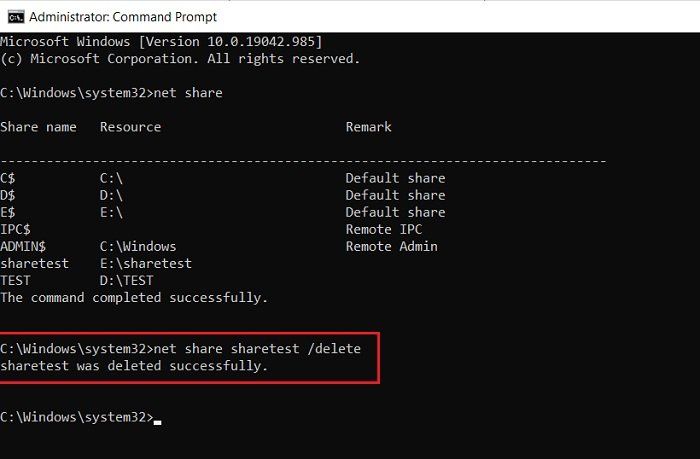The image size is (700, 459).
Task: Click the Command Prompt icon in title bar
Action: 16,17
